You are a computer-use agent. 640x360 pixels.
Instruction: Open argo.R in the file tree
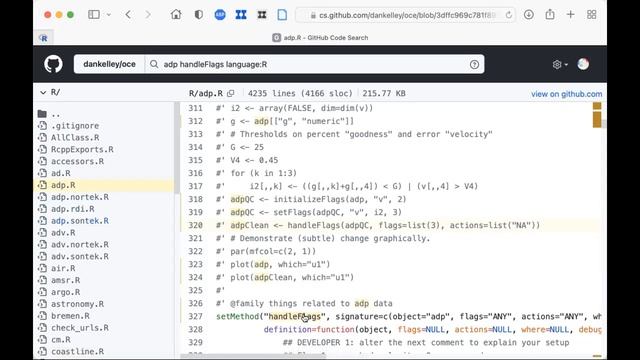(65, 292)
